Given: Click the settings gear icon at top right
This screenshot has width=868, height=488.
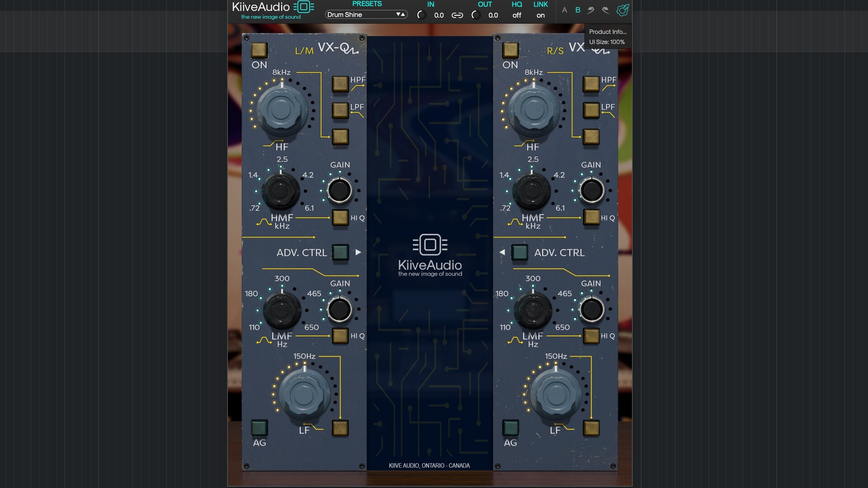Looking at the screenshot, I should [x=623, y=10].
